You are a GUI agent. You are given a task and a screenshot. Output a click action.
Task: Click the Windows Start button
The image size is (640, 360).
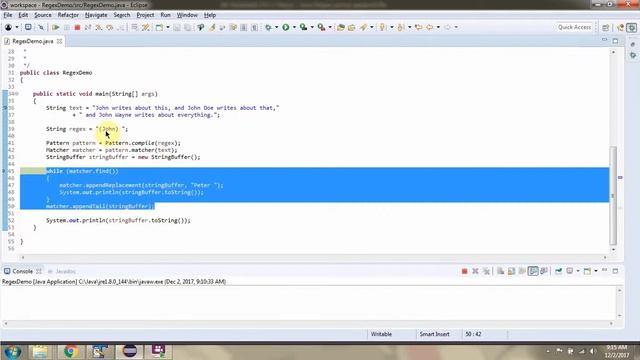coord(13,352)
